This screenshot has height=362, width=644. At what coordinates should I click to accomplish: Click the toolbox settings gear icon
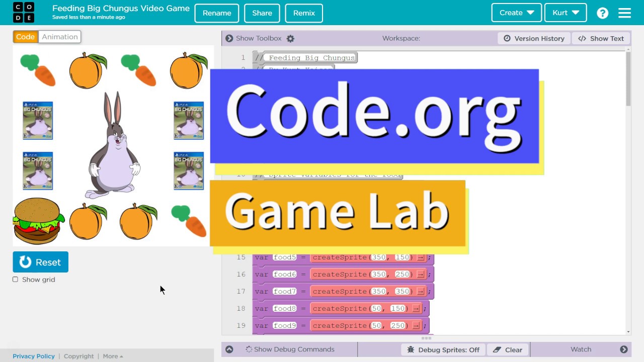290,38
